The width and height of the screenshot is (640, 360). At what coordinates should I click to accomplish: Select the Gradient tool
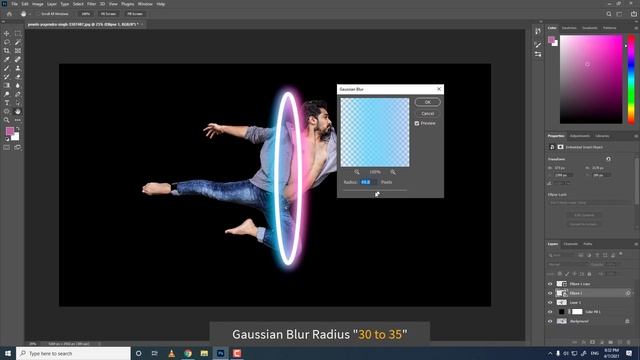tap(7, 85)
